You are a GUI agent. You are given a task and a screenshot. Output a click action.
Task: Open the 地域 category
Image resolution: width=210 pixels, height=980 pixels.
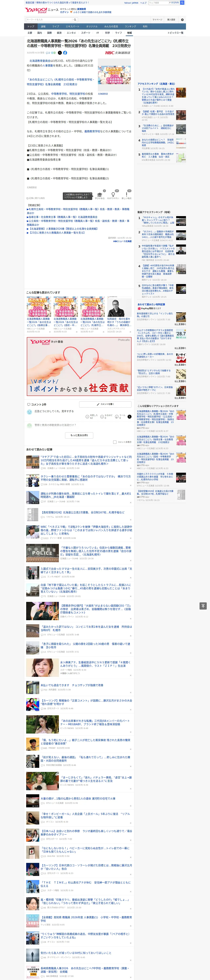(130, 33)
